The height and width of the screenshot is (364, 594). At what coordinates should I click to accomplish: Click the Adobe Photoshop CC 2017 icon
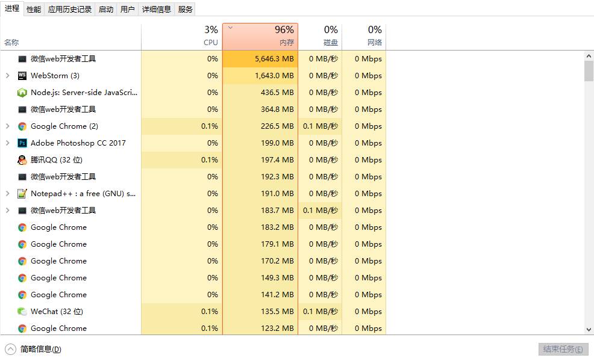point(22,143)
